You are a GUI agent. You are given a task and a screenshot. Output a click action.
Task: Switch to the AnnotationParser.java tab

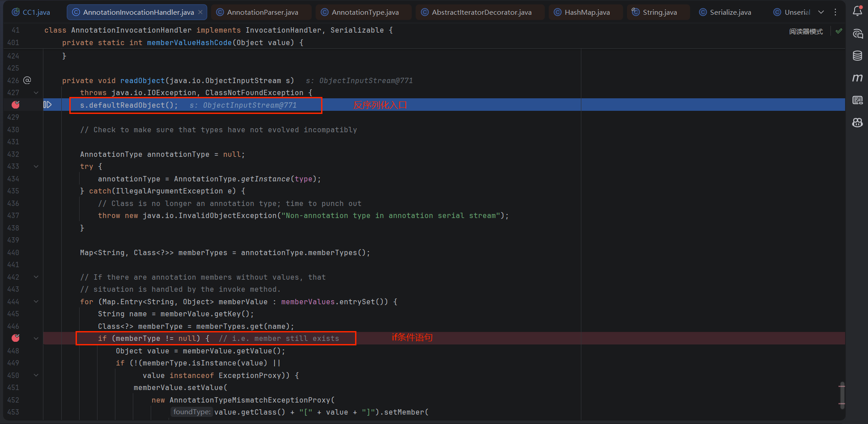point(257,12)
